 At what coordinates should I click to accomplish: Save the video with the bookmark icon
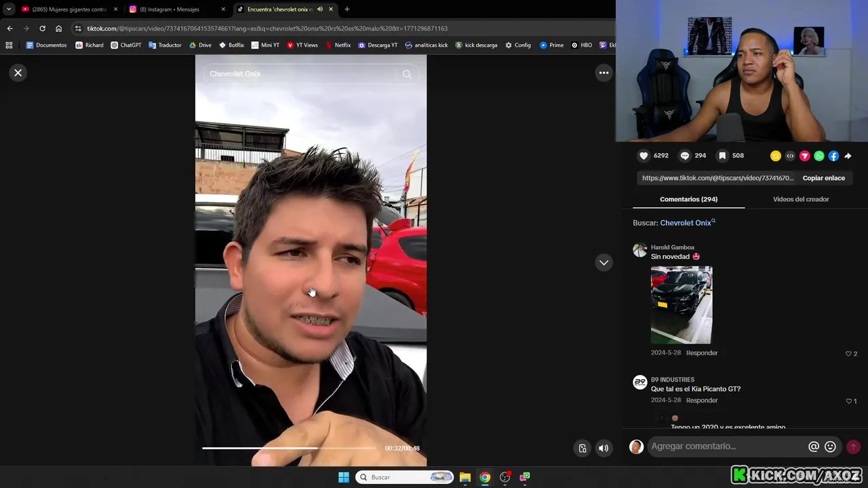[722, 156]
